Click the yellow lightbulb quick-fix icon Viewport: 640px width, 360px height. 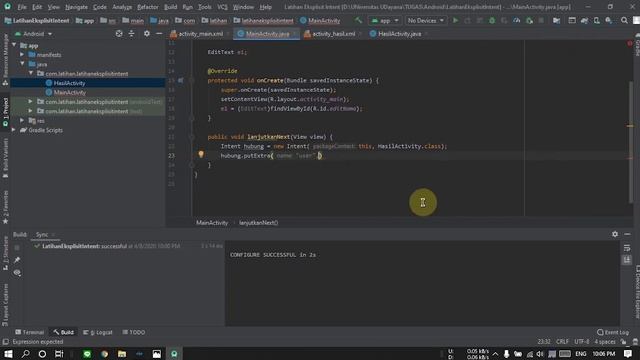click(x=201, y=154)
